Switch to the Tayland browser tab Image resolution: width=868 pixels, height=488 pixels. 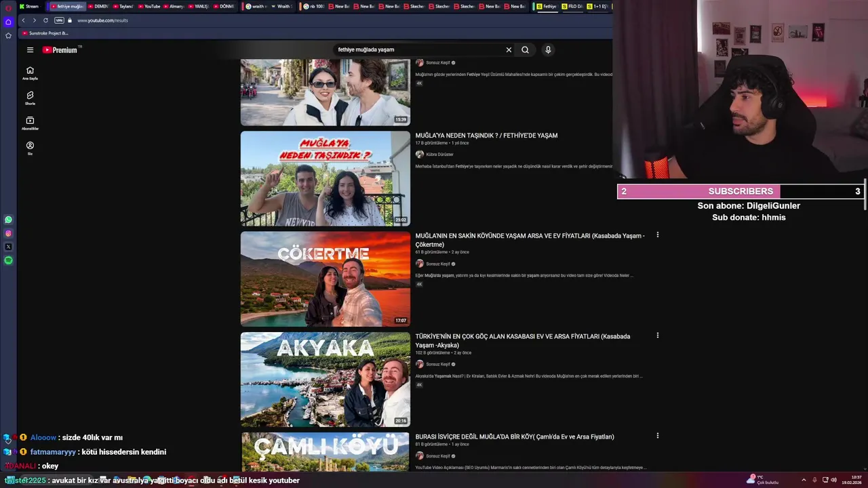coord(123,6)
